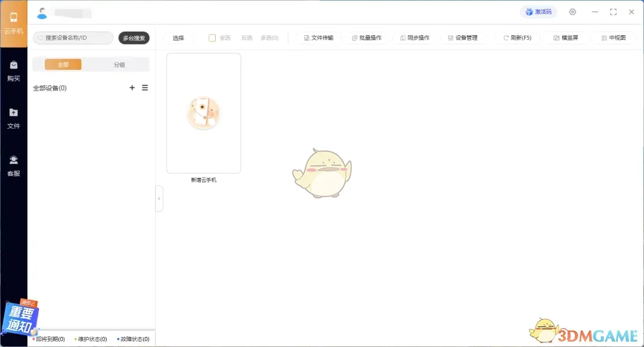Refresh the device list with 刷新(F5)
644x347 pixels.
(x=518, y=37)
